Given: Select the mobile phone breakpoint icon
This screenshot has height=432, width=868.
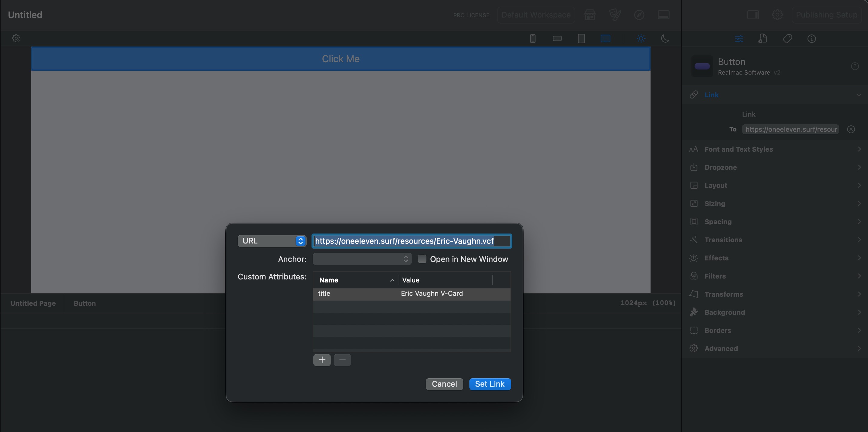Looking at the screenshot, I should pyautogui.click(x=533, y=39).
